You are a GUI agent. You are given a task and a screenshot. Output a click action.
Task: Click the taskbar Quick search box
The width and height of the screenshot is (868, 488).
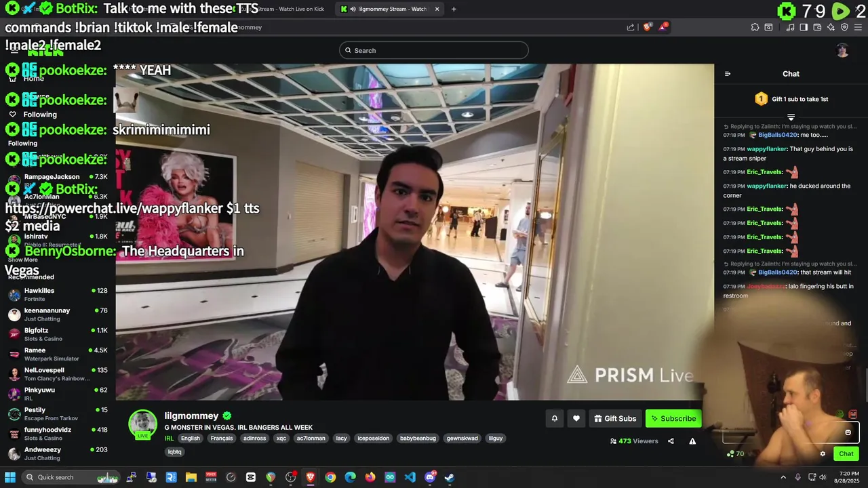pos(71,477)
